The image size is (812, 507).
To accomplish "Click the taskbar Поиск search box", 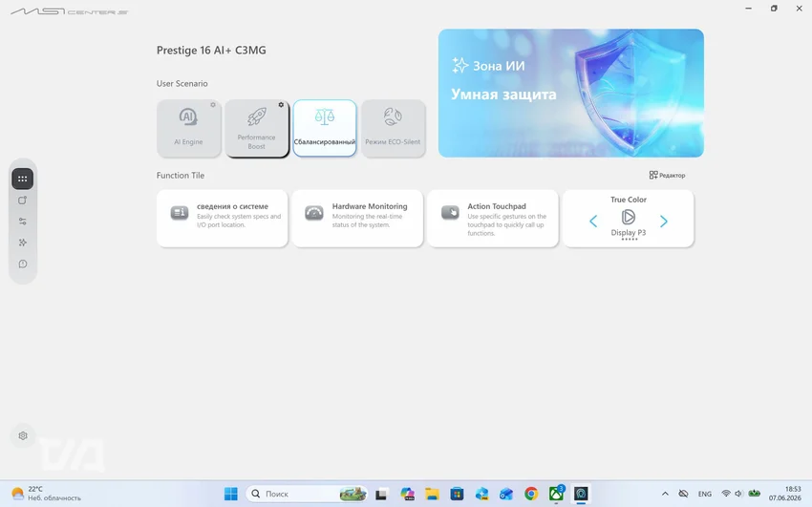I will pos(307,494).
